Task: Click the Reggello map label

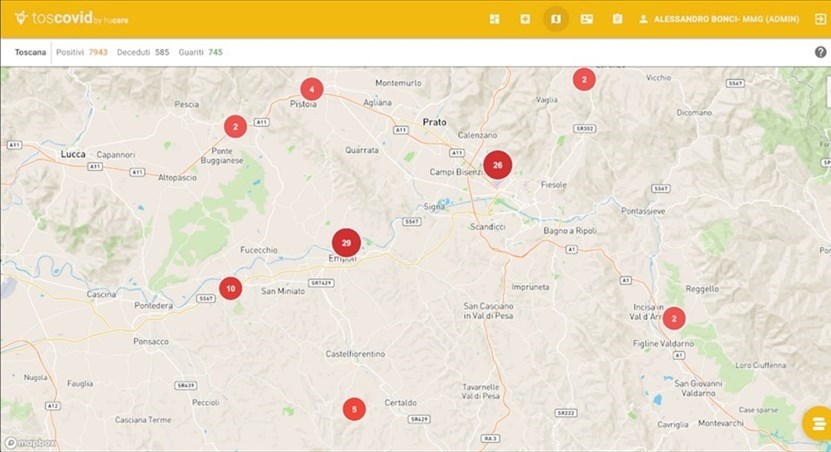Action: (x=702, y=289)
